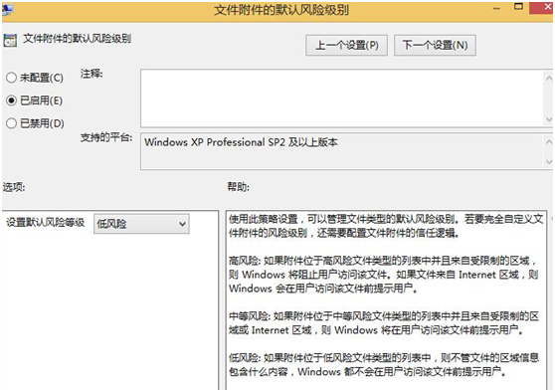
Task: Go to previous setting 上一个设置(P)
Action: click(346, 46)
